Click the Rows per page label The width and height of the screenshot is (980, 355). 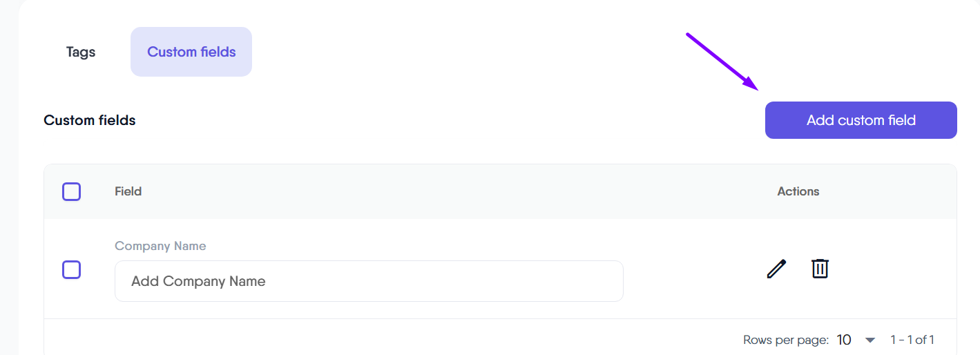[x=785, y=340]
